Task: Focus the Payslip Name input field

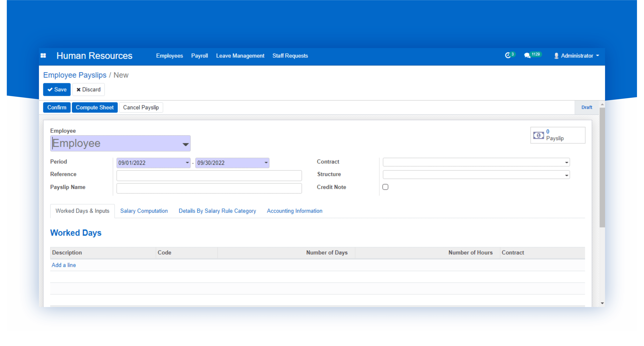Action: click(209, 188)
